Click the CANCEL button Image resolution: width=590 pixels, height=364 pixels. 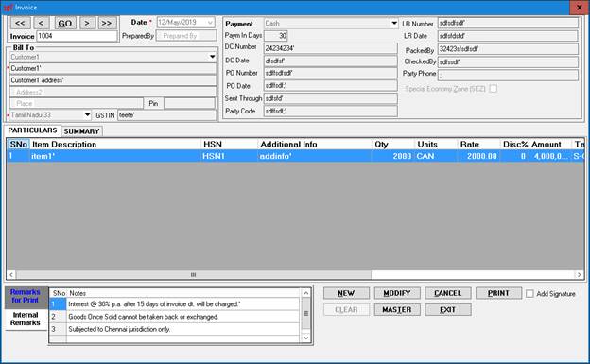448,293
